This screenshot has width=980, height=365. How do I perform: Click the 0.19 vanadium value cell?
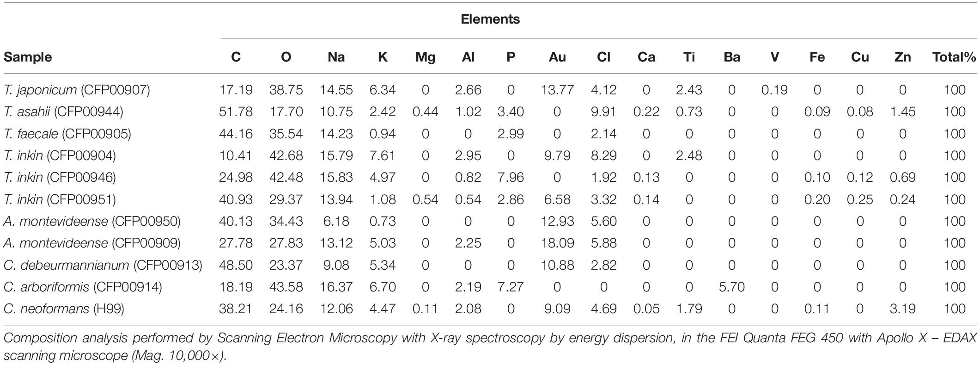coord(774,90)
